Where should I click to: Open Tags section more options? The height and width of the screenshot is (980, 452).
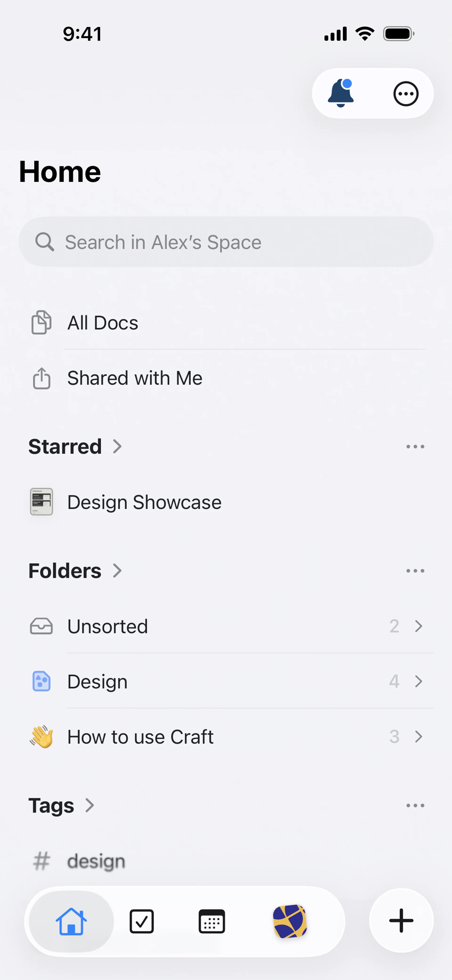tap(415, 805)
